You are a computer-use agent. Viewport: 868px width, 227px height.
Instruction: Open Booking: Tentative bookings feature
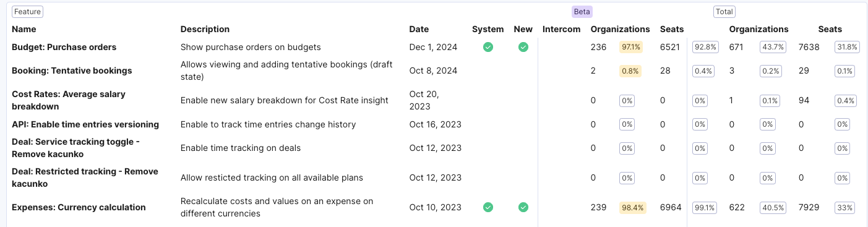(72, 71)
